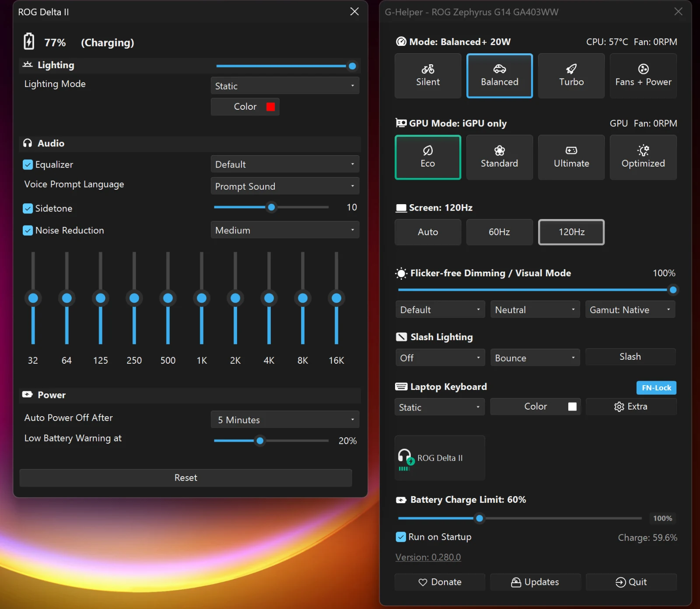Open Equalizer preset Default dropdown
This screenshot has height=609, width=700.
pos(285,164)
